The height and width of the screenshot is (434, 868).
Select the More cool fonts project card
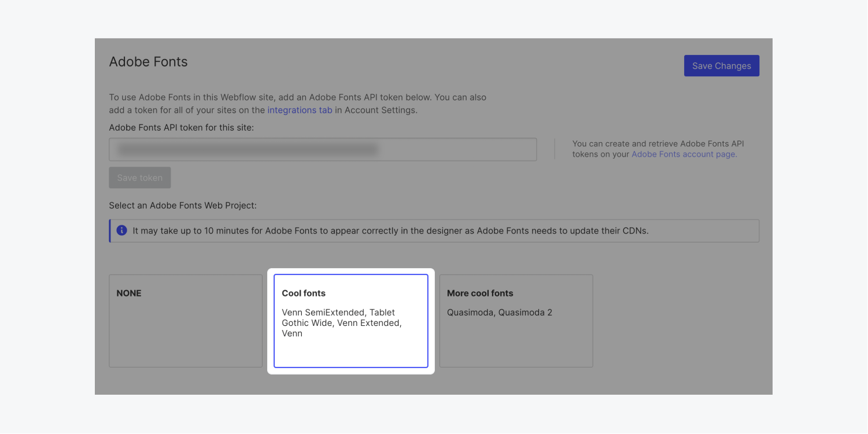[516, 321]
